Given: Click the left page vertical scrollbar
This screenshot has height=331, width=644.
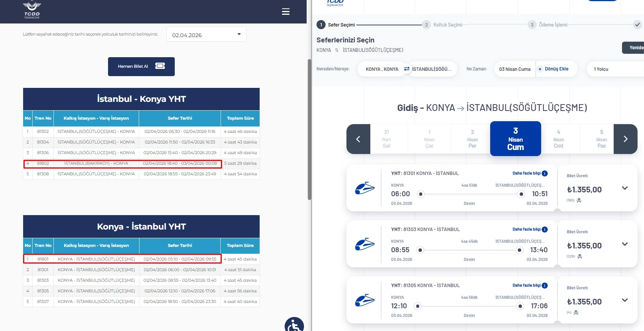Looking at the screenshot, I should click(x=309, y=129).
